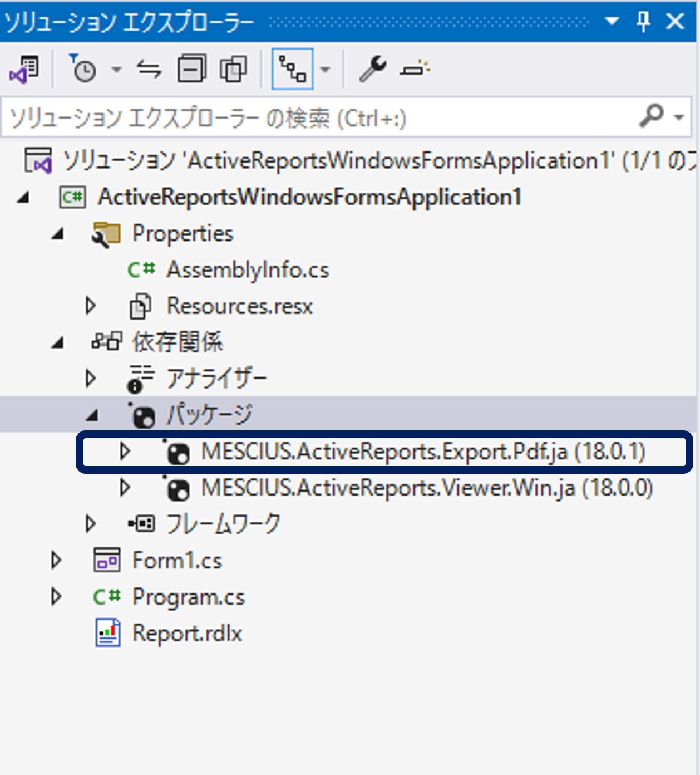700x775 pixels.
Task: Expand MESCIUS.ActiveReports.Export.Pdf.ja package
Action: (x=125, y=452)
